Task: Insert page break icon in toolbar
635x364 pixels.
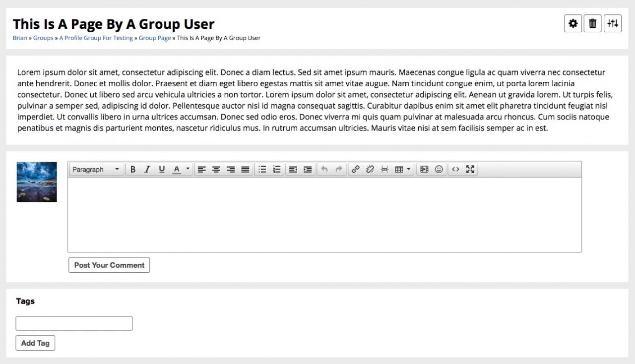Action: 384,170
